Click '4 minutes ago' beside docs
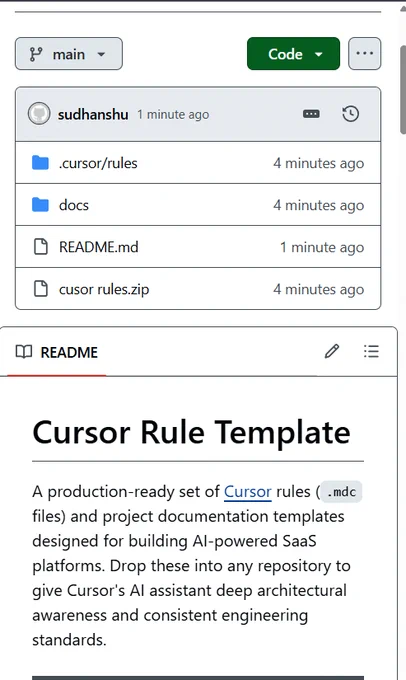The height and width of the screenshot is (680, 406). tap(318, 206)
